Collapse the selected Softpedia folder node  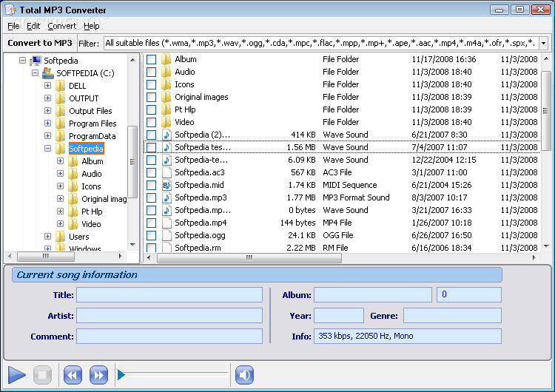[47, 148]
